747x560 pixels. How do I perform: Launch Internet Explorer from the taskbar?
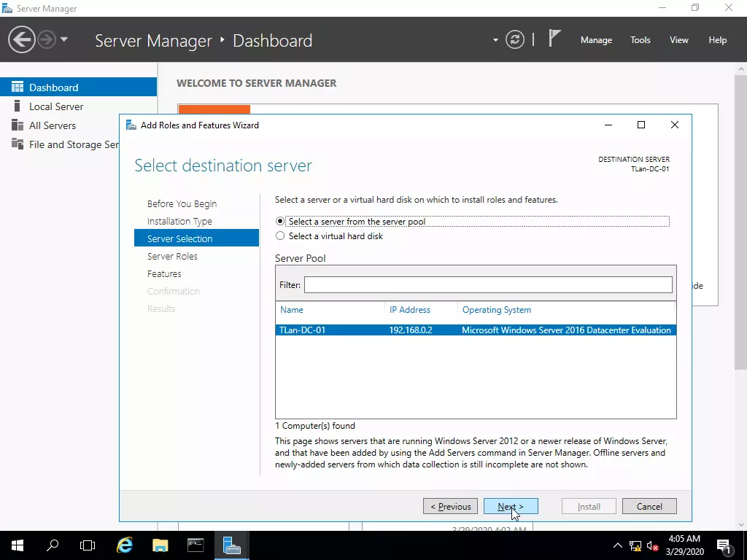[125, 545]
